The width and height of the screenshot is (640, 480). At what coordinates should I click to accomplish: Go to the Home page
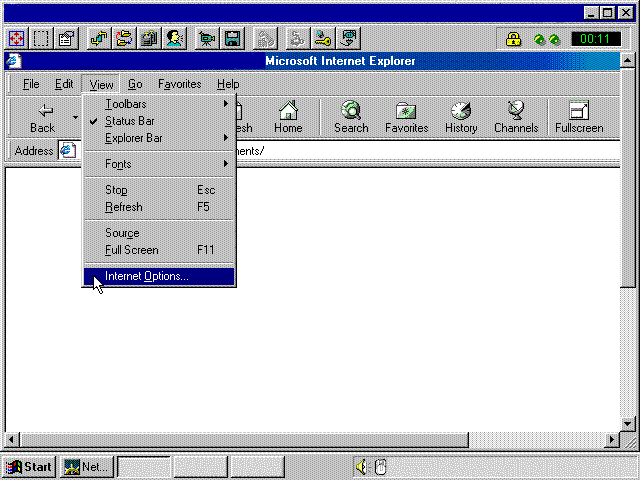pyautogui.click(x=288, y=118)
